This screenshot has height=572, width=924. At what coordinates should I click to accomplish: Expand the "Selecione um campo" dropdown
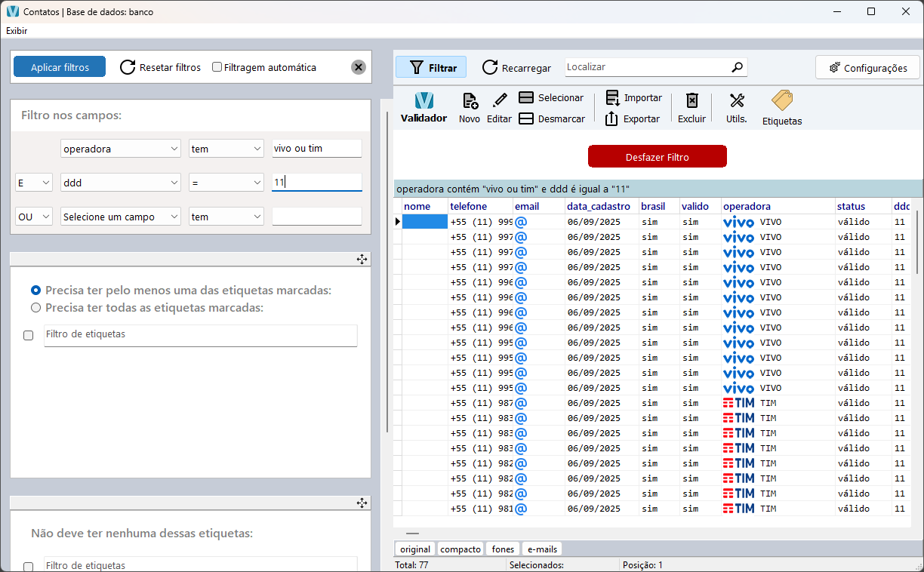click(174, 217)
